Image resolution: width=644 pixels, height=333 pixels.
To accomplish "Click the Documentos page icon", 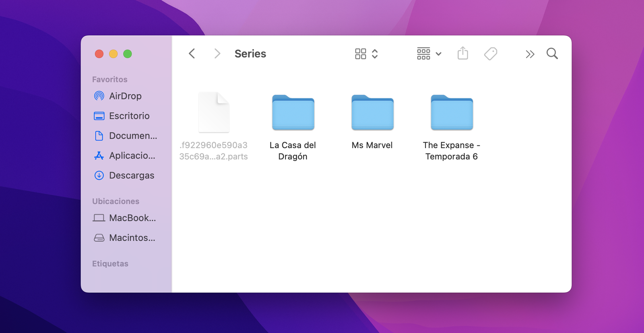I will point(99,136).
